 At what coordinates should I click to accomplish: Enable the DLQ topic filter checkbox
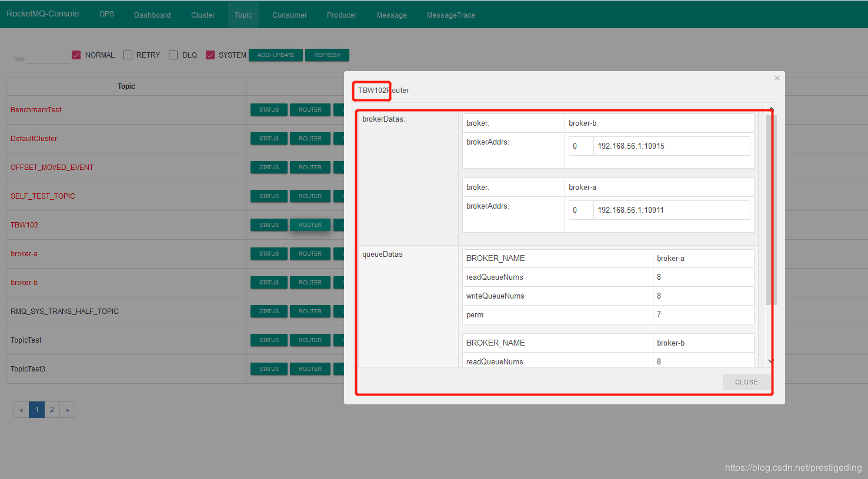(x=173, y=55)
